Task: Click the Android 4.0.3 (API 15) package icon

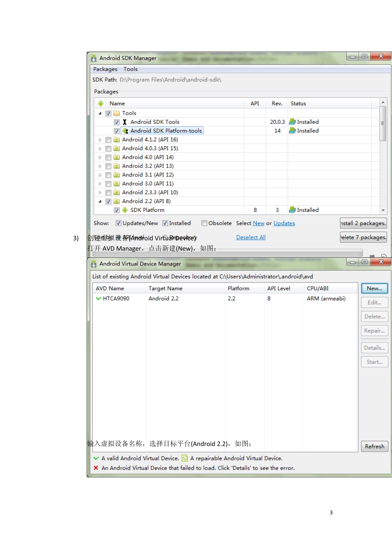Action: 117,149
